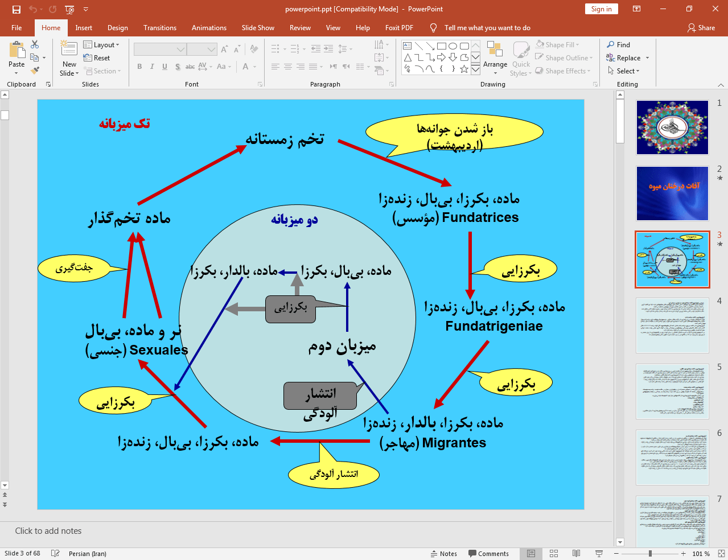Click the zoom in plus button
The height and width of the screenshot is (560, 728).
(x=683, y=554)
